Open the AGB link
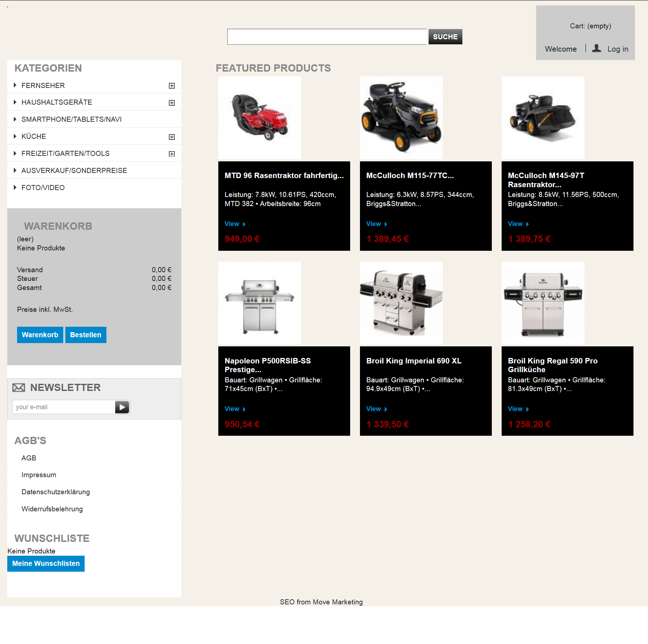 click(x=29, y=458)
